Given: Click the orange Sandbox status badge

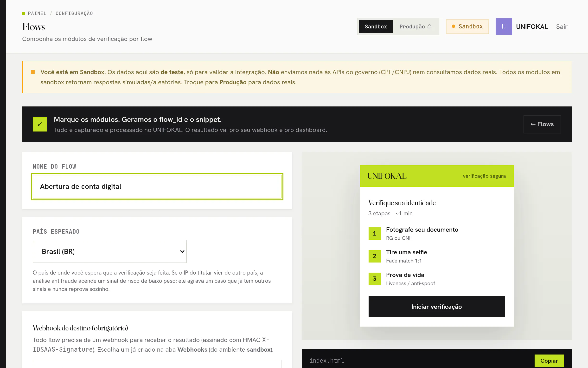Looking at the screenshot, I should [x=467, y=26].
